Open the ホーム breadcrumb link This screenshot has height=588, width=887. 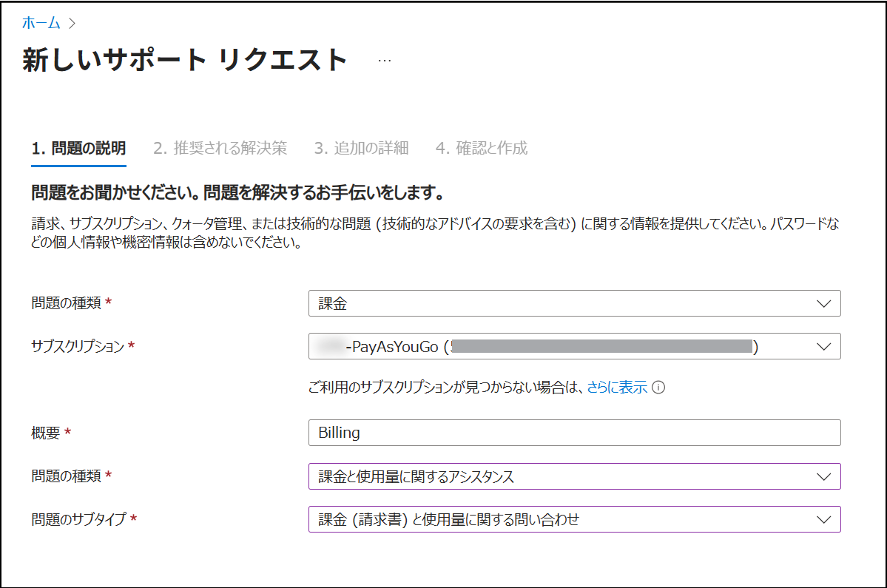(x=41, y=23)
